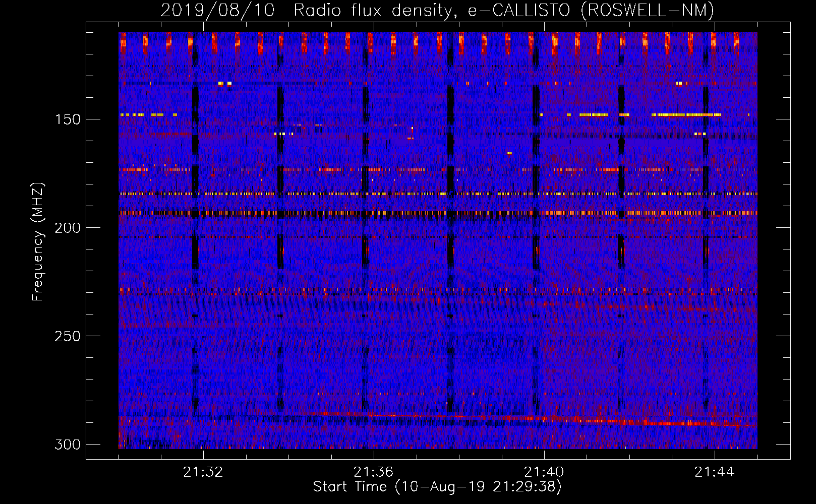Click the 21:40 time tick label
The width and height of the screenshot is (816, 504).
[544, 472]
